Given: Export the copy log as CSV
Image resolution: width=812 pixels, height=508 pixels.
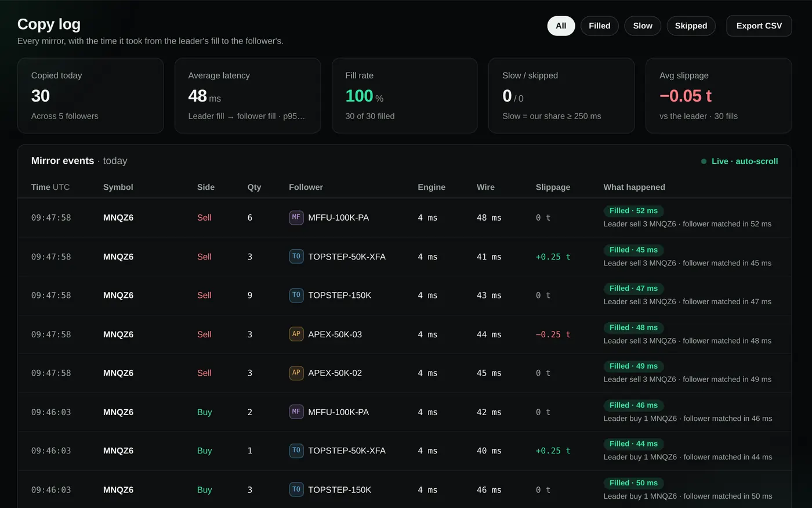Looking at the screenshot, I should pos(759,26).
